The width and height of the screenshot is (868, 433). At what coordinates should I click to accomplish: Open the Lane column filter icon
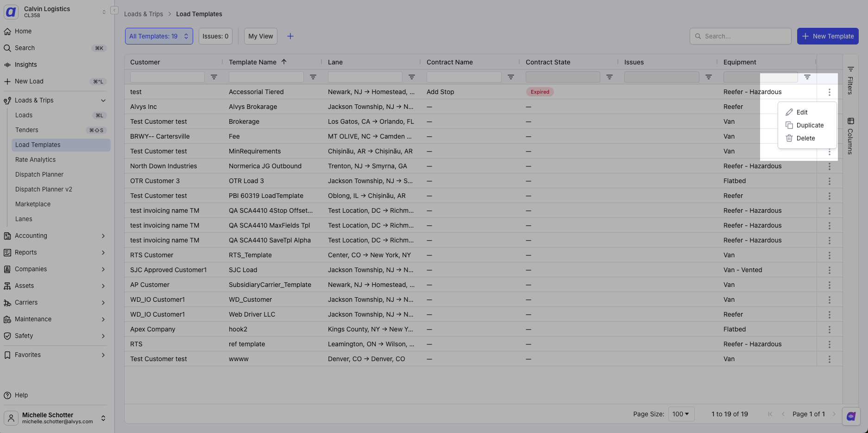click(x=412, y=77)
